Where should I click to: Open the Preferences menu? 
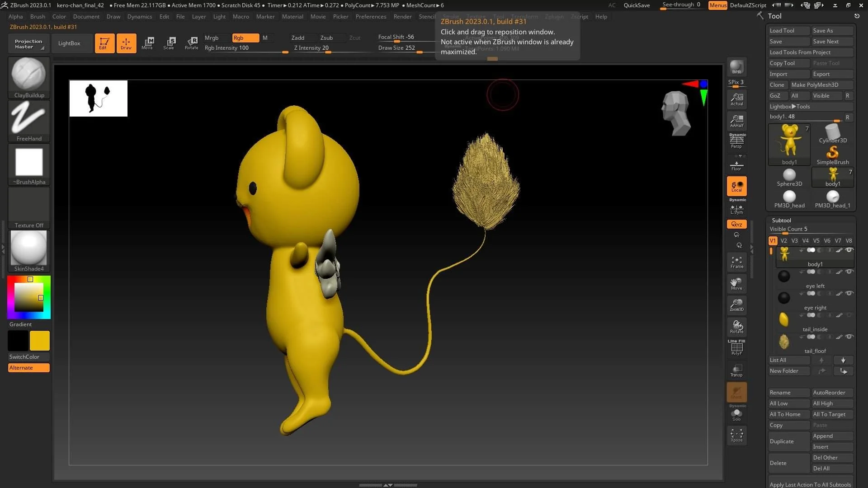371,17
